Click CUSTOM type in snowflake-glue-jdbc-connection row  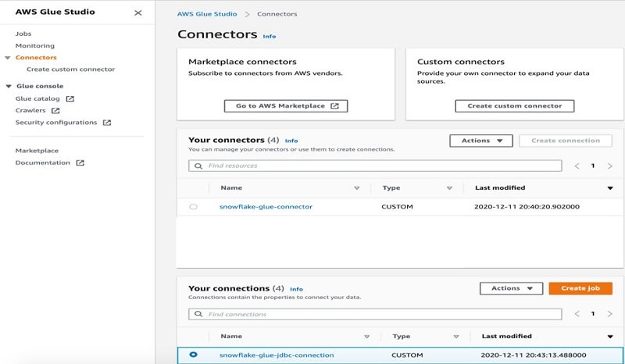click(x=407, y=355)
